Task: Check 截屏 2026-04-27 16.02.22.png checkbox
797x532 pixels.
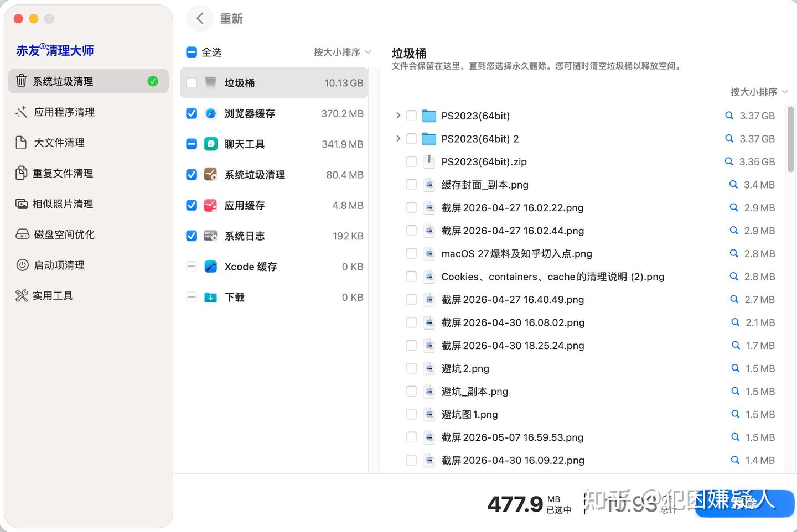Action: 411,207
